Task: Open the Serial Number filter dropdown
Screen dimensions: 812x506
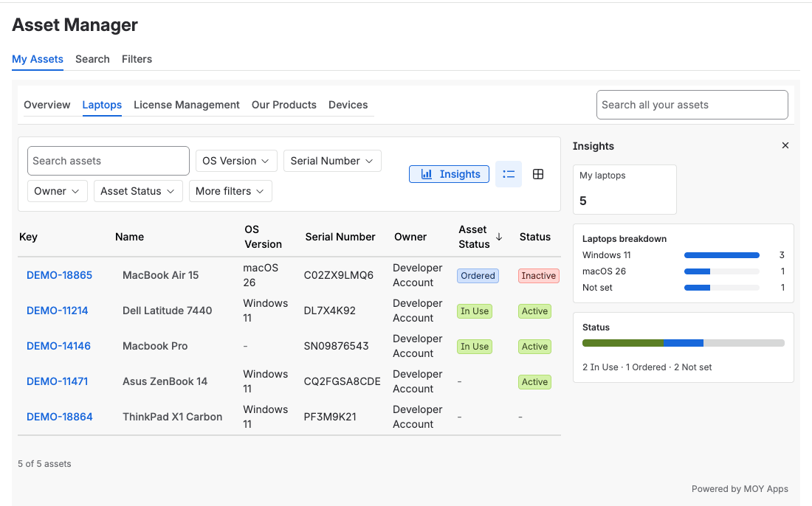Action: [x=332, y=161]
